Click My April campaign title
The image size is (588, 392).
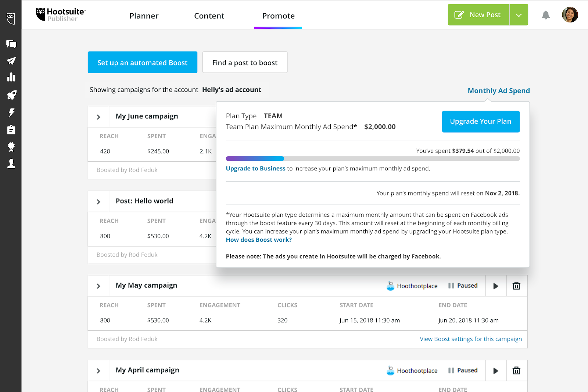147,370
